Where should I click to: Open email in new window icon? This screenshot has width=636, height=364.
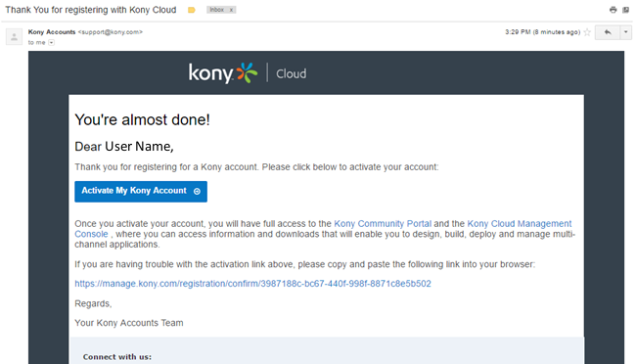pyautogui.click(x=625, y=10)
